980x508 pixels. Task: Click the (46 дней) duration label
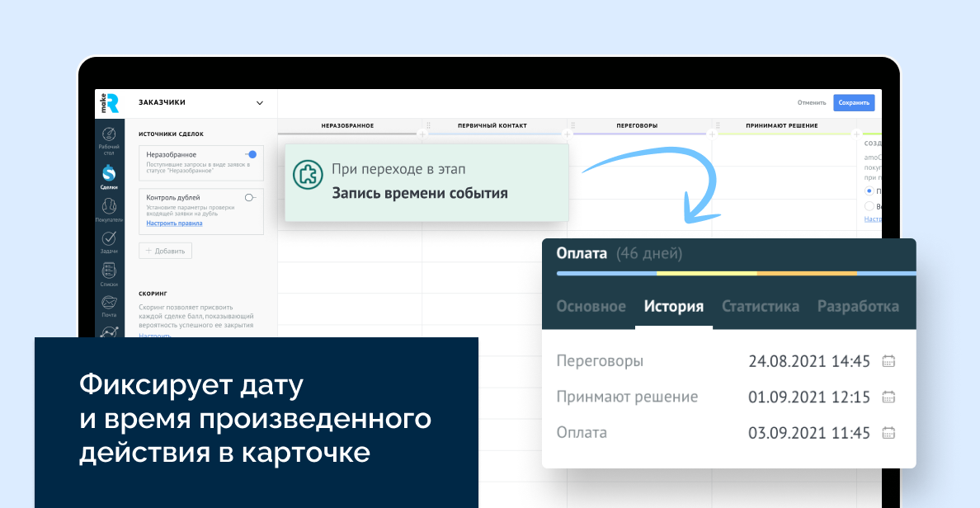649,253
